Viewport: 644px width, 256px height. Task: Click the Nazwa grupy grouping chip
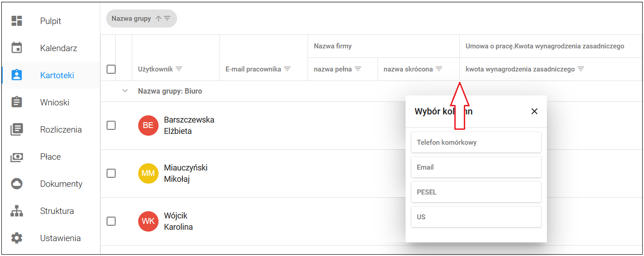click(x=141, y=19)
